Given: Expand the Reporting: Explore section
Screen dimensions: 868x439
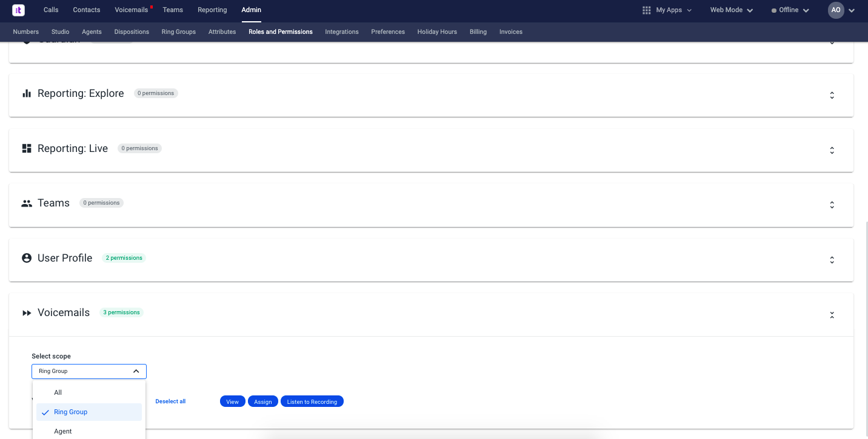Looking at the screenshot, I should 832,95.
